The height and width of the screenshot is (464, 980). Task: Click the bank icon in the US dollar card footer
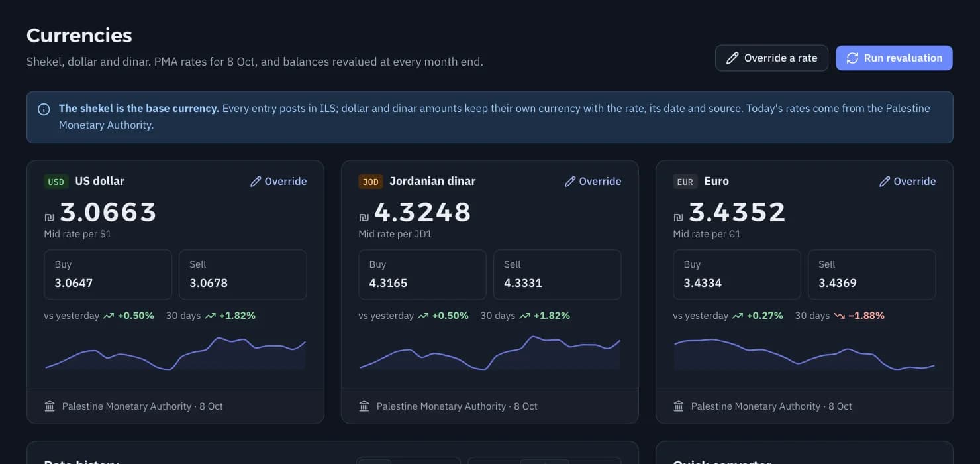tap(50, 406)
